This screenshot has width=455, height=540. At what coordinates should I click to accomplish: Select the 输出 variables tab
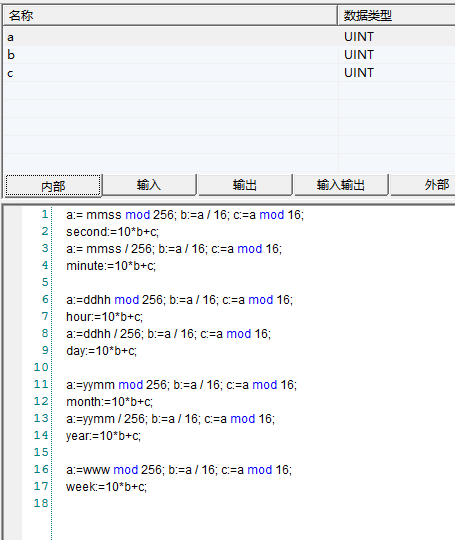tap(245, 185)
